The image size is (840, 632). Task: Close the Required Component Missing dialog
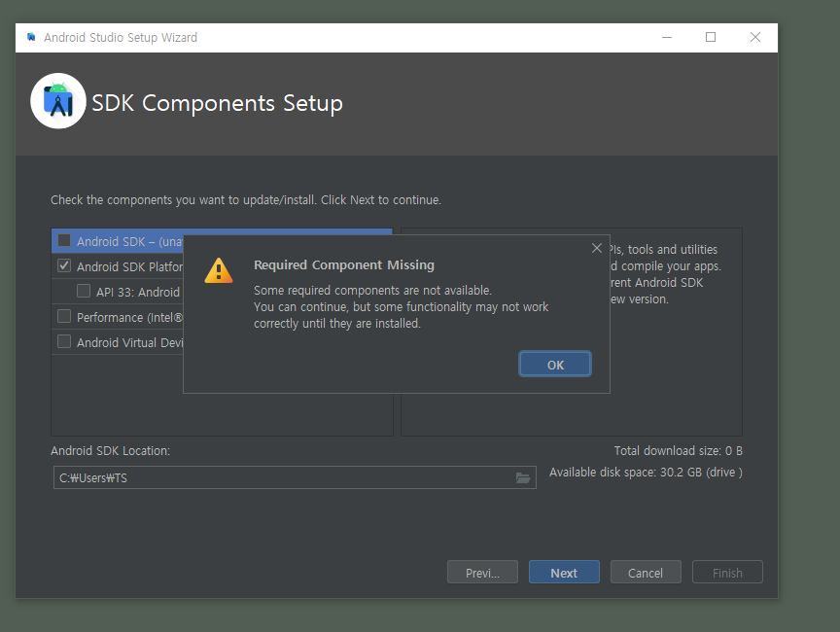coord(597,248)
